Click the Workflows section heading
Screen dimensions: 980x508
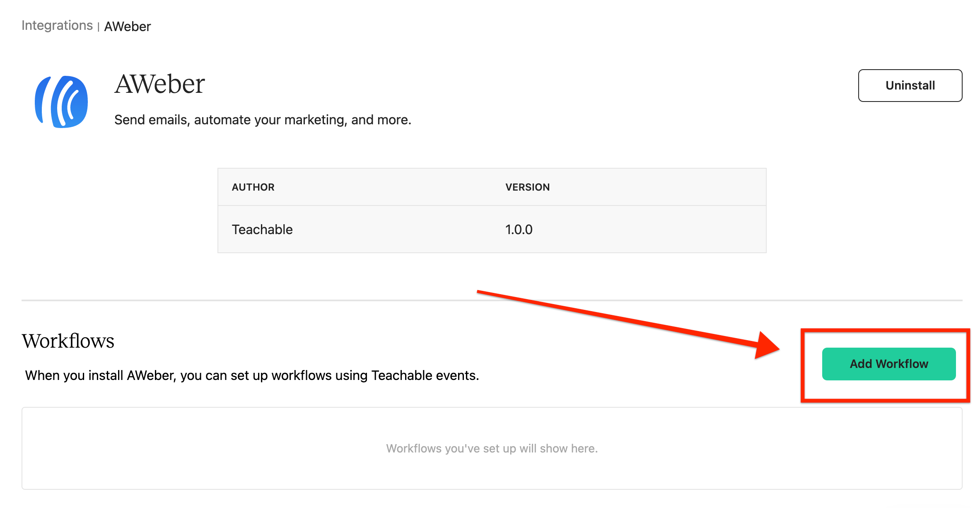(68, 341)
